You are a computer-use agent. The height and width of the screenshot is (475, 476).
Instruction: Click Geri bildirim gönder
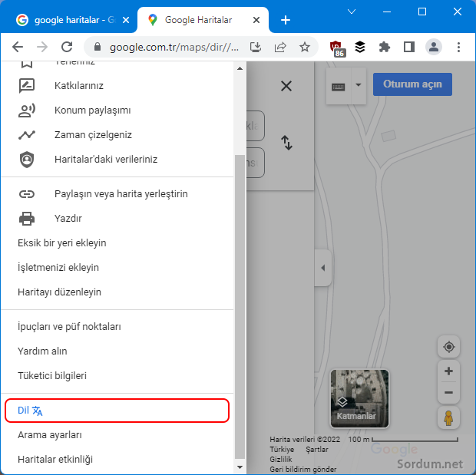pyautogui.click(x=303, y=470)
